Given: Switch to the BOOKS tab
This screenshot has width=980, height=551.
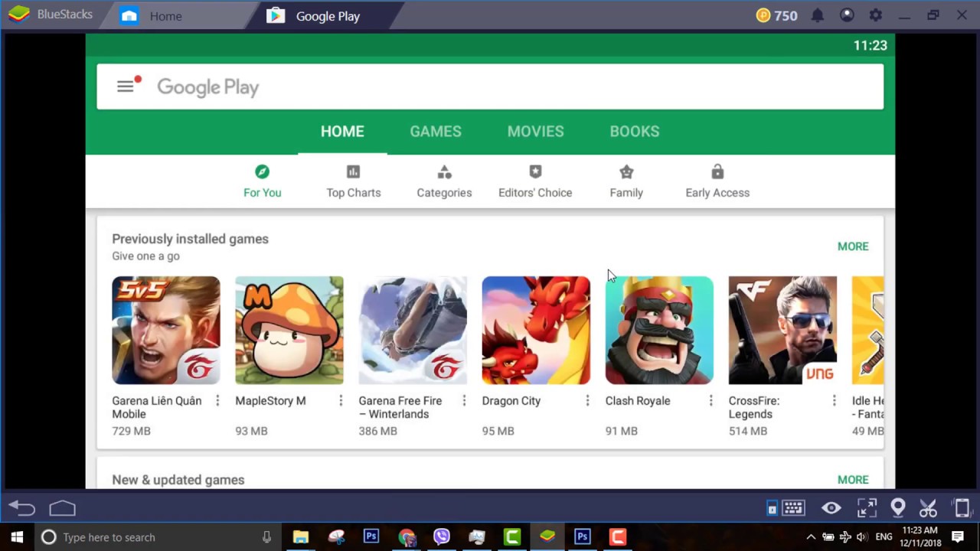Looking at the screenshot, I should (634, 132).
